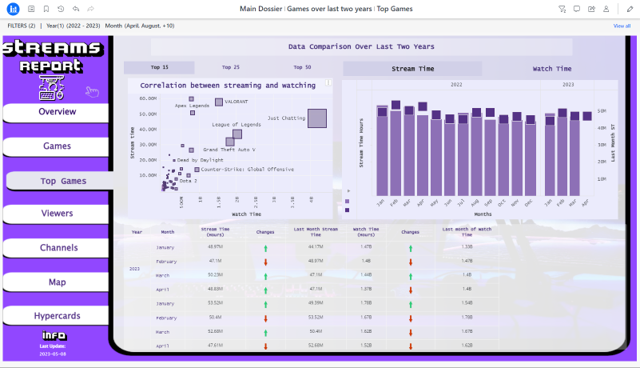Viewport: 640px width, 368px height.
Task: Open the table of contents icon
Action: point(31,9)
